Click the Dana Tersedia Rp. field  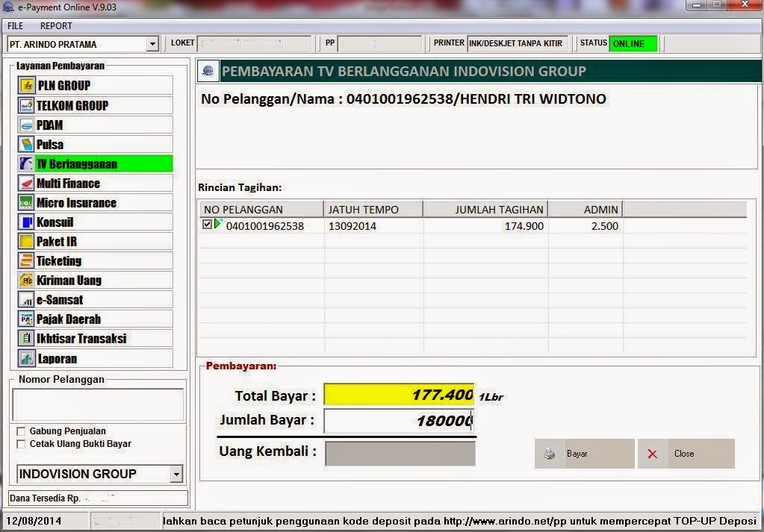pyautogui.click(x=99, y=498)
